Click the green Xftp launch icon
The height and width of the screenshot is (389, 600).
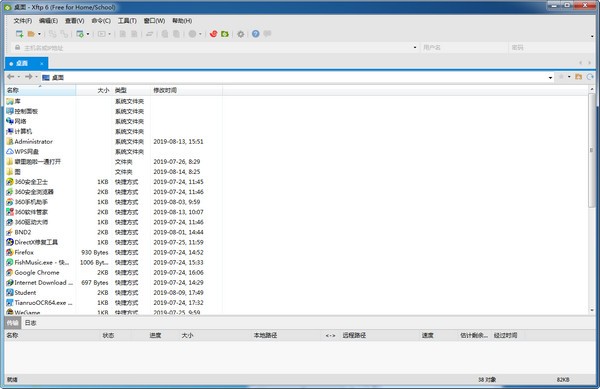click(225, 34)
